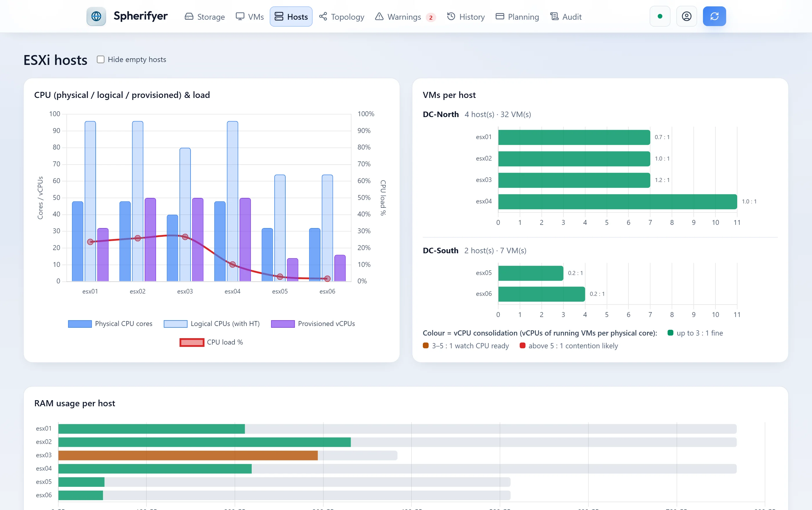The height and width of the screenshot is (510, 812).
Task: Click '4 host(s) · 32 VM(s)' text
Action: (498, 114)
